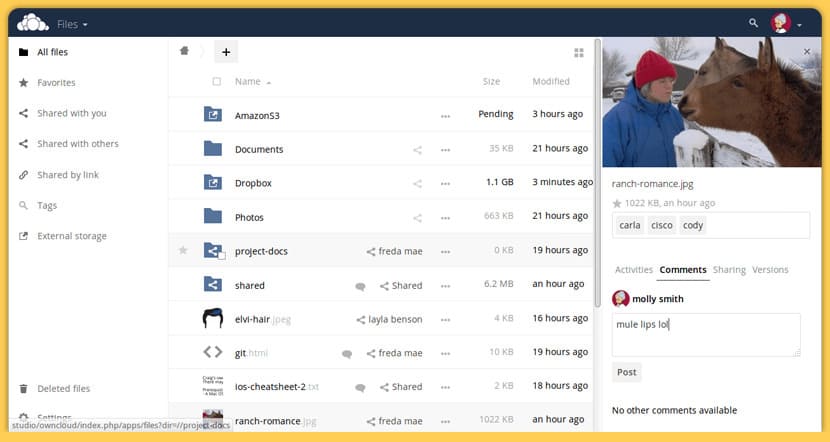This screenshot has width=830, height=442.
Task: Click the plus New file button
Action: point(226,52)
